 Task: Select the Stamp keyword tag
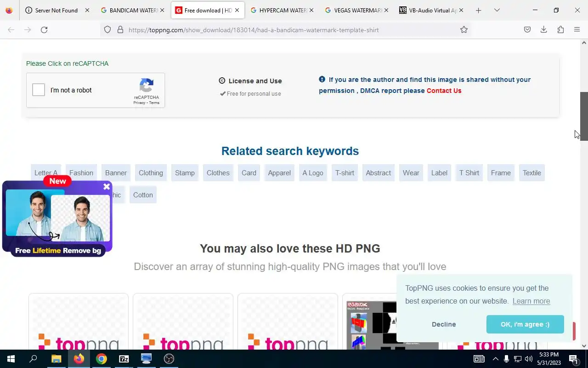pos(185,173)
